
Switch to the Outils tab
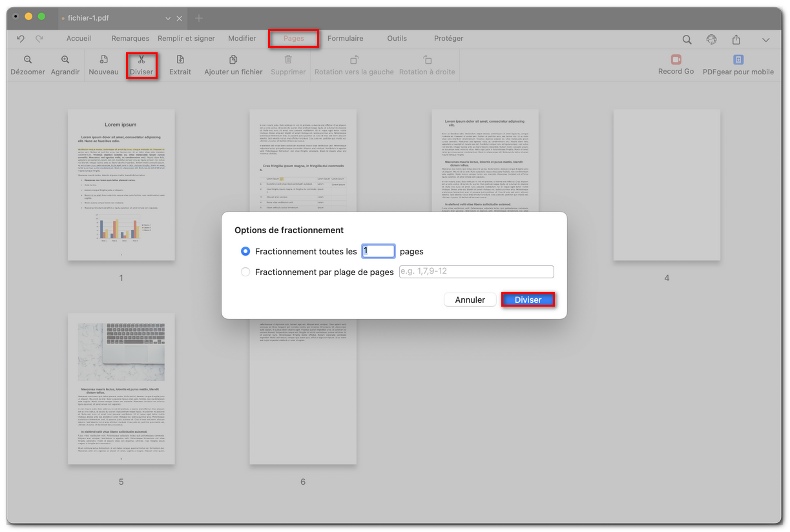pos(397,38)
